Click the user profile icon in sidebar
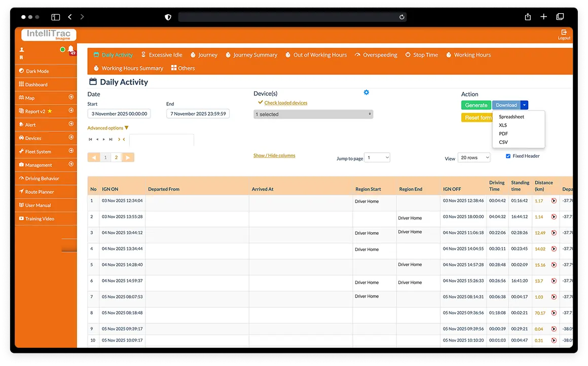This screenshot has width=588, height=366. tap(22, 50)
